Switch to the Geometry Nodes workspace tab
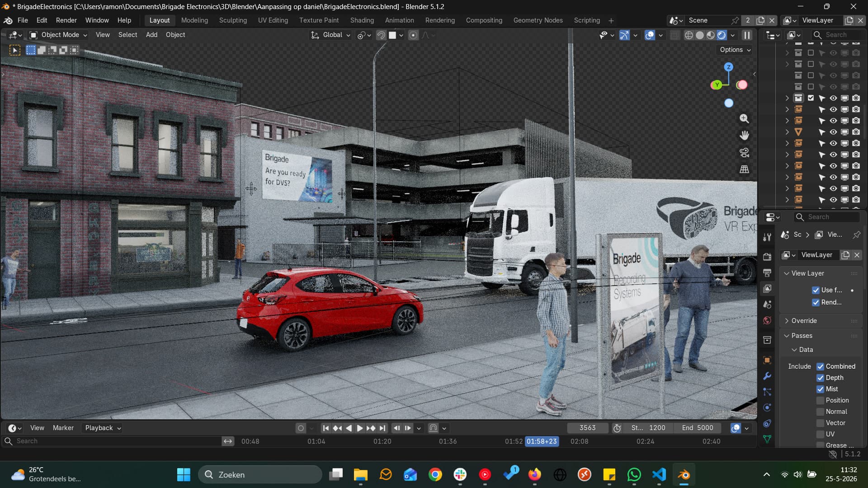This screenshot has height=488, width=868. point(538,20)
